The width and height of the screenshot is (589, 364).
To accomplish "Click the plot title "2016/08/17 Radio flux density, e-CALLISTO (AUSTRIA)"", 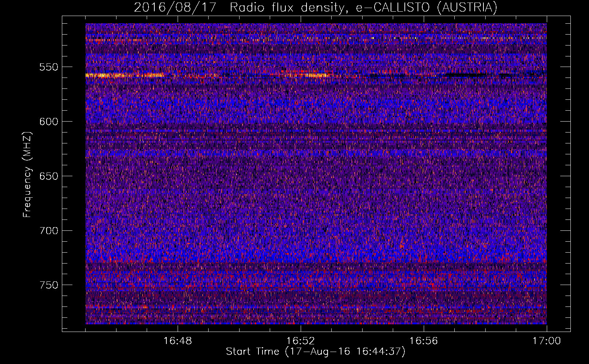I will 315,7.
